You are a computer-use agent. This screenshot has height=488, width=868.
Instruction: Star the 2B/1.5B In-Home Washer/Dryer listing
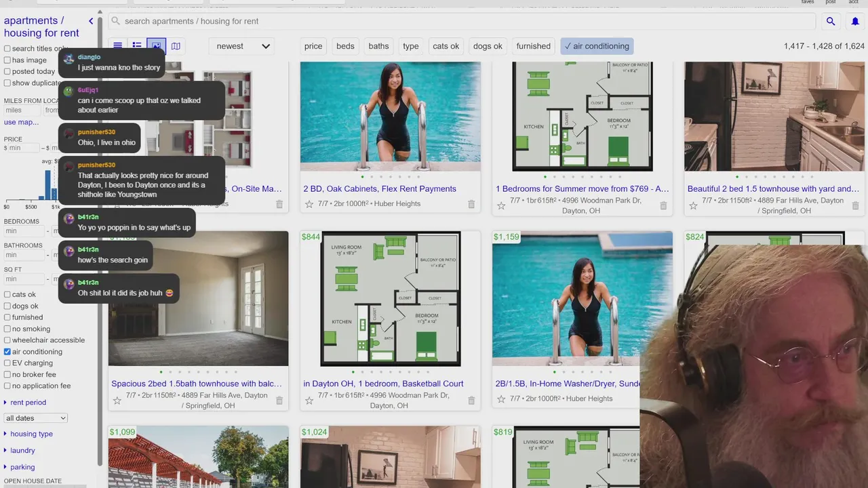(501, 399)
